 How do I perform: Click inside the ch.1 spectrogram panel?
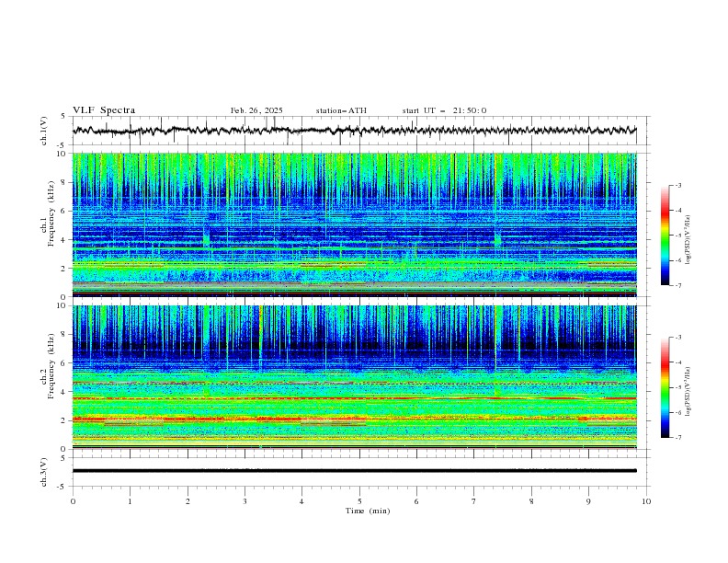tap(354, 224)
